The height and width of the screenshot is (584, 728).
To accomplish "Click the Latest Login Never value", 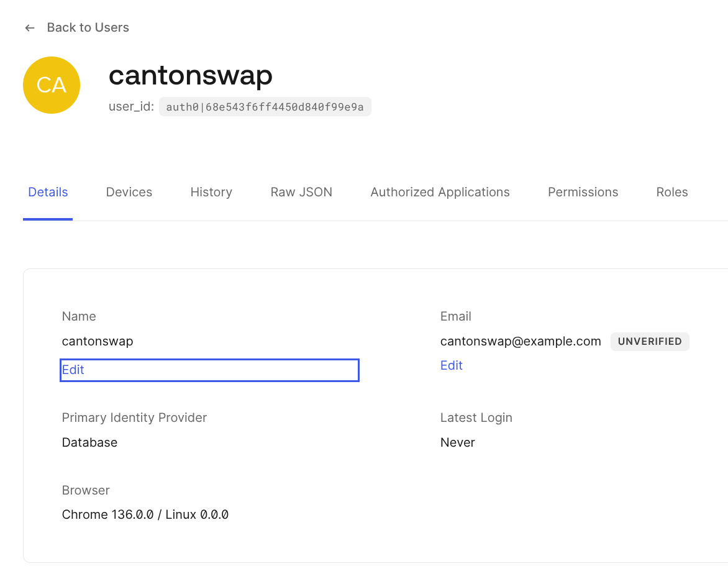I will (458, 442).
